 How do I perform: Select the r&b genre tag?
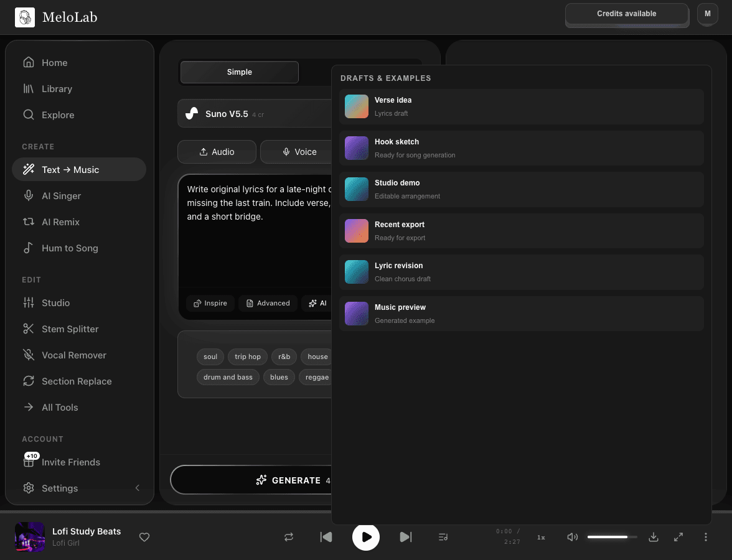[284, 357]
